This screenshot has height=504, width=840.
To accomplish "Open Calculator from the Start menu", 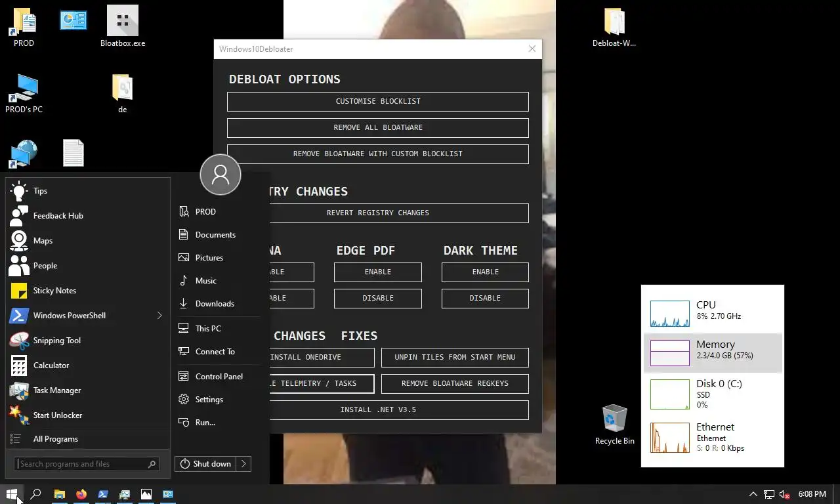I will tap(88, 366).
